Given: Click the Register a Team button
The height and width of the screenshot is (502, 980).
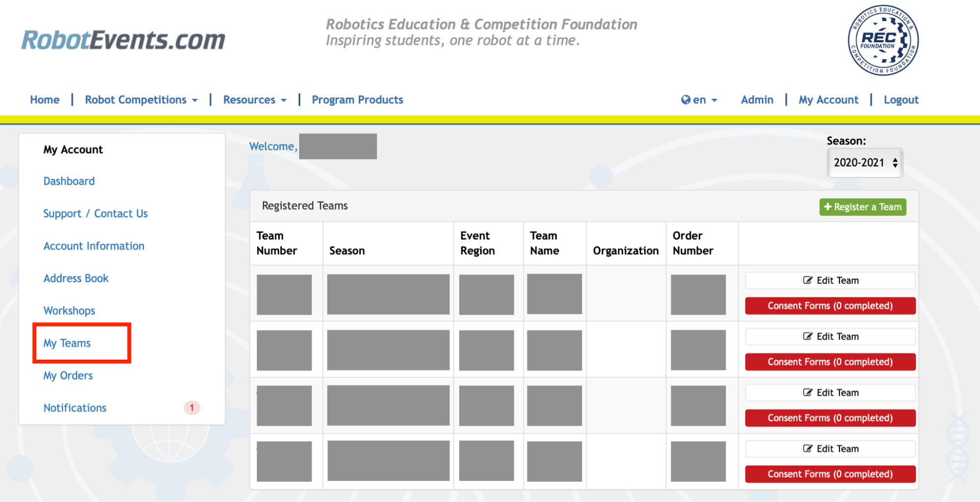Looking at the screenshot, I should 862,207.
